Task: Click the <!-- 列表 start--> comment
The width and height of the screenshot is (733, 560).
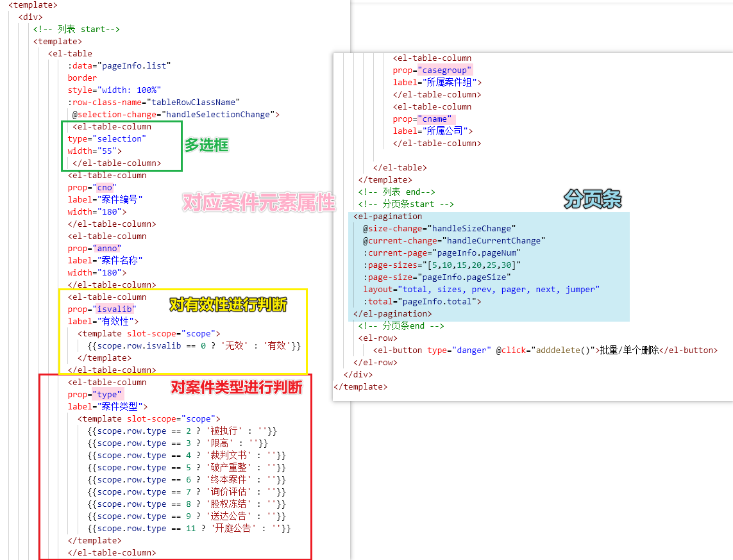Action: (76, 29)
